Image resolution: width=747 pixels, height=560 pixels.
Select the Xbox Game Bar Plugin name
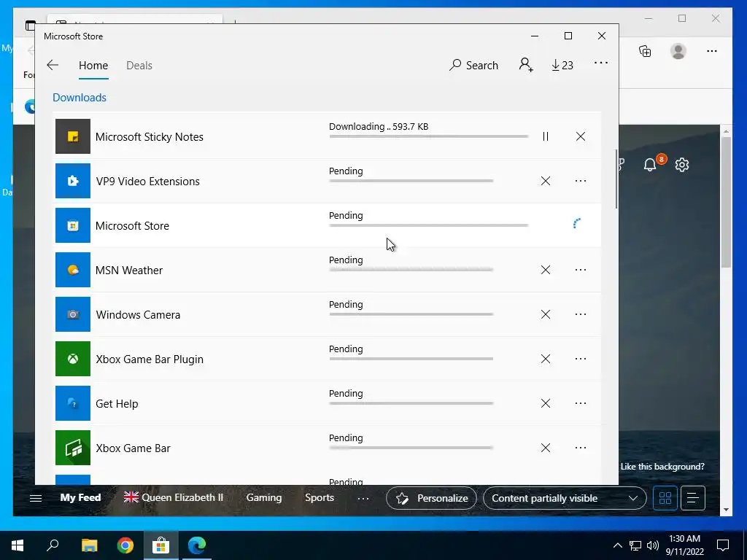click(x=150, y=359)
